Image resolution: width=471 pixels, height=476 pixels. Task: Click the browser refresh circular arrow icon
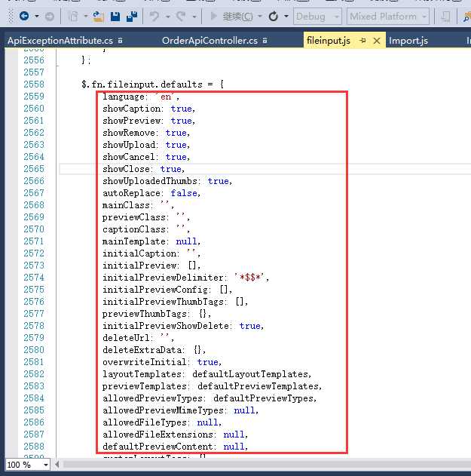coord(274,16)
